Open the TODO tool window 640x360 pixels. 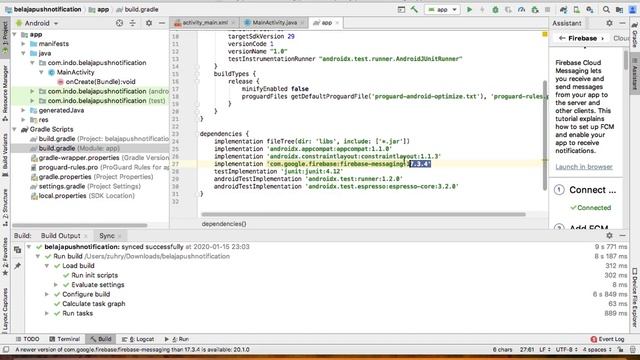coord(27,339)
